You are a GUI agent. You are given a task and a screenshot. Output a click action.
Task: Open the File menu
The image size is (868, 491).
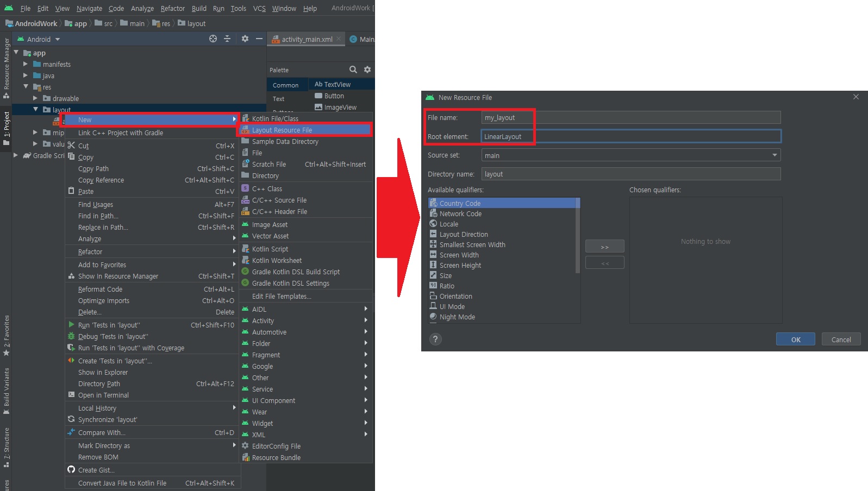(25, 8)
